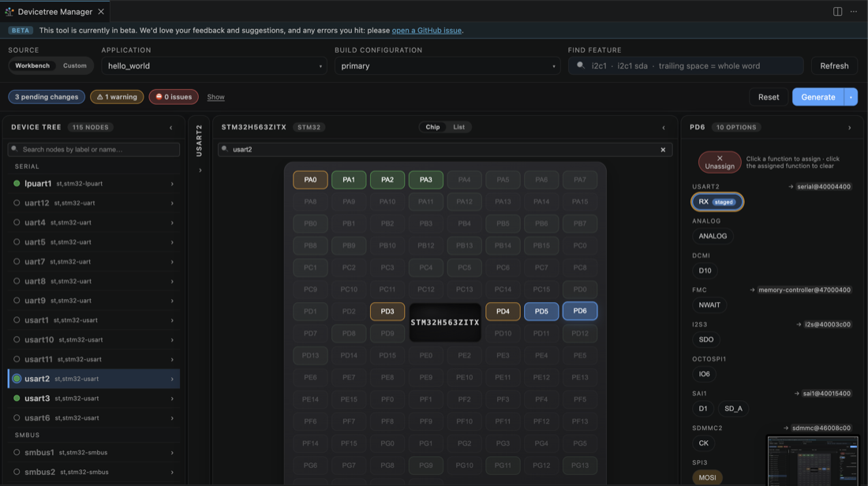Collapse the Device Tree panel chevron

coord(171,128)
